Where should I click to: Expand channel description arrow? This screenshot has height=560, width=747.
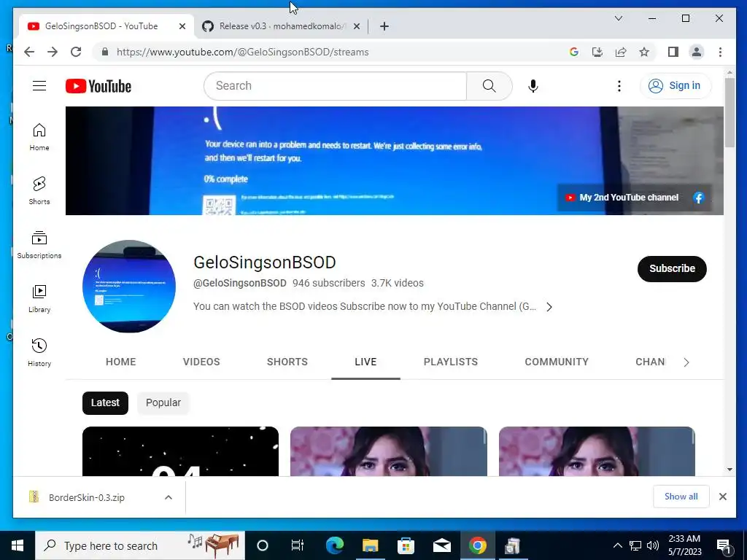click(x=549, y=307)
